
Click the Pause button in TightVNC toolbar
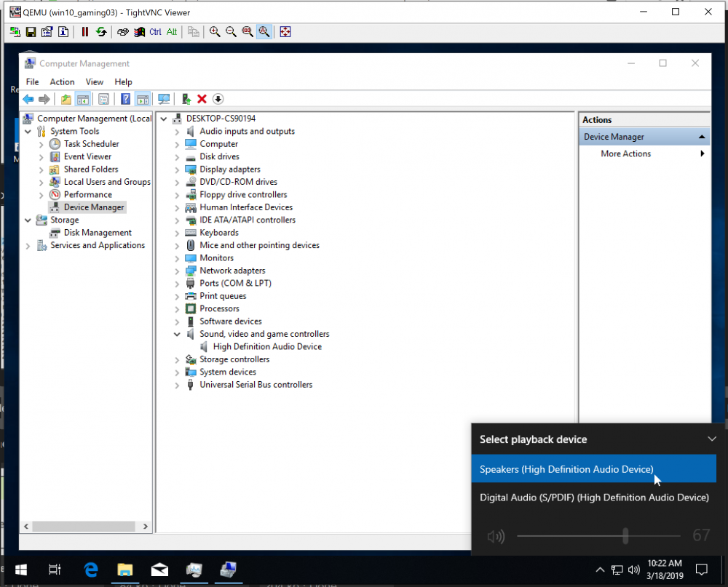(85, 31)
